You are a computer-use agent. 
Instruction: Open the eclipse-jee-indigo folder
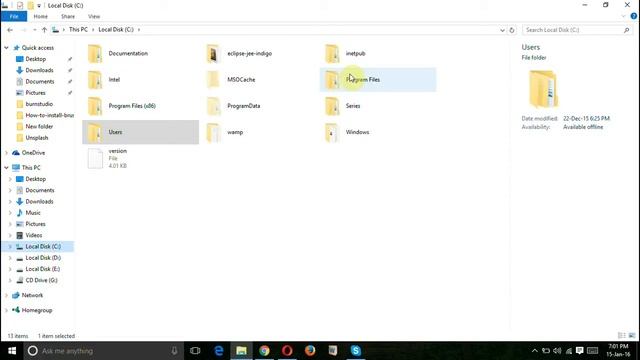[259, 53]
